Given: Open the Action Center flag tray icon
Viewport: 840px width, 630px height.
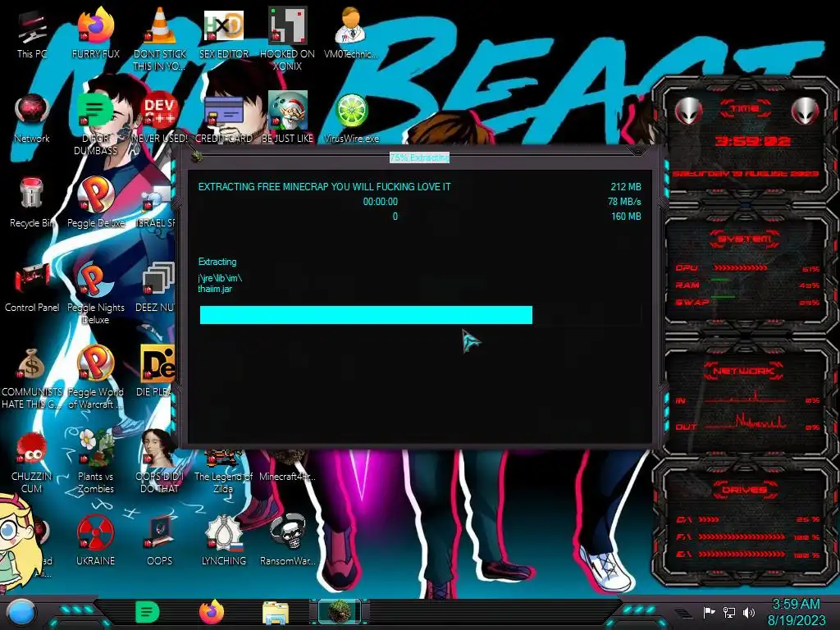Looking at the screenshot, I should [x=709, y=612].
